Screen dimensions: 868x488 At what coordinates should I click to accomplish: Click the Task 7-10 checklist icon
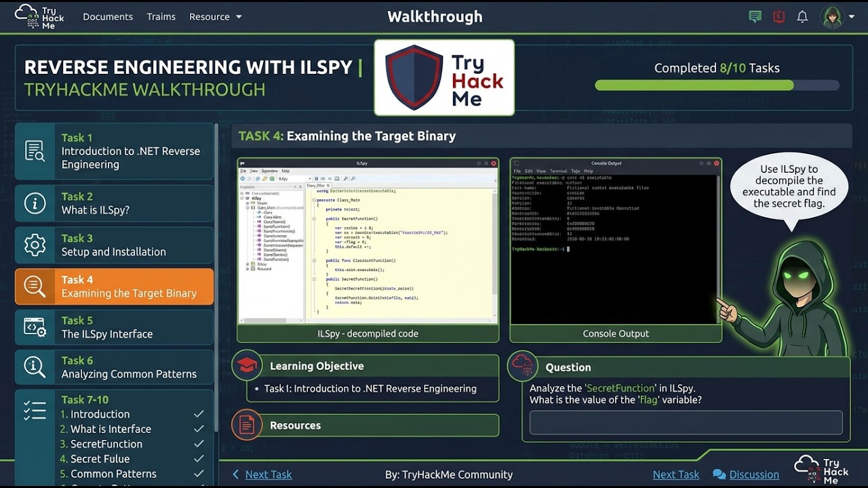point(35,410)
